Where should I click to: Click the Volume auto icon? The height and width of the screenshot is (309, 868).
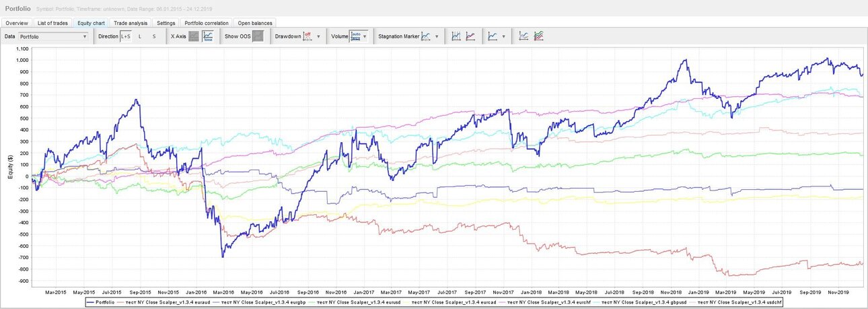click(356, 36)
